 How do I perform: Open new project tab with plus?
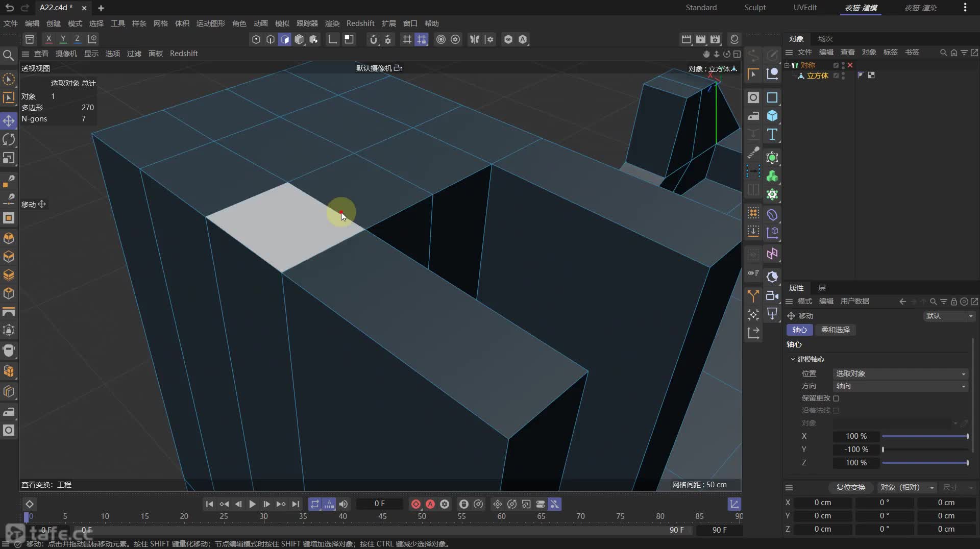click(101, 8)
